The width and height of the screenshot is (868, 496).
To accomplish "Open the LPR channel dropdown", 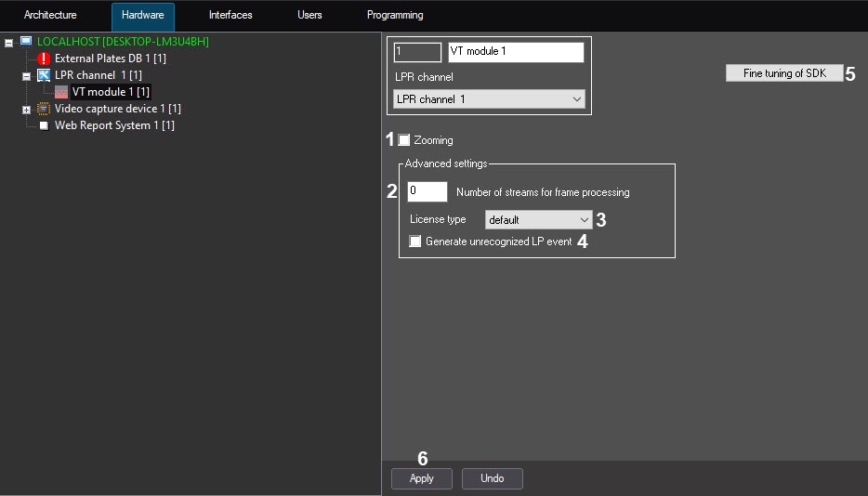I will pos(490,99).
